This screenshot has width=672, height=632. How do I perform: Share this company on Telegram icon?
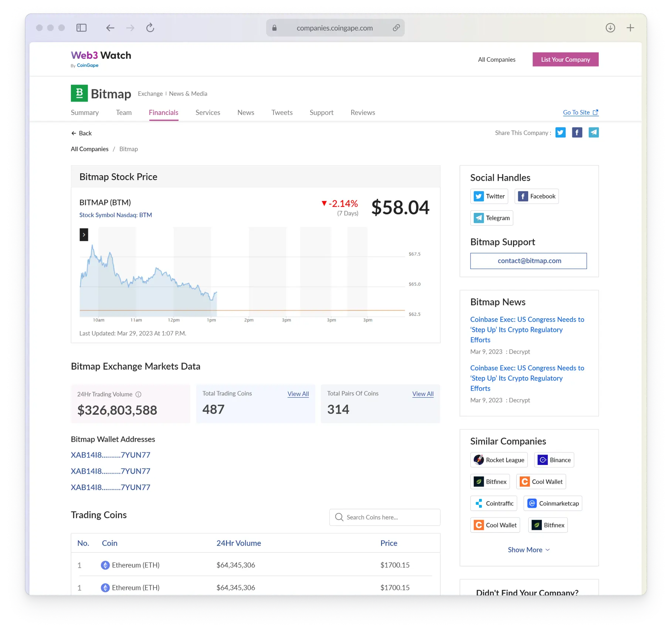(594, 132)
